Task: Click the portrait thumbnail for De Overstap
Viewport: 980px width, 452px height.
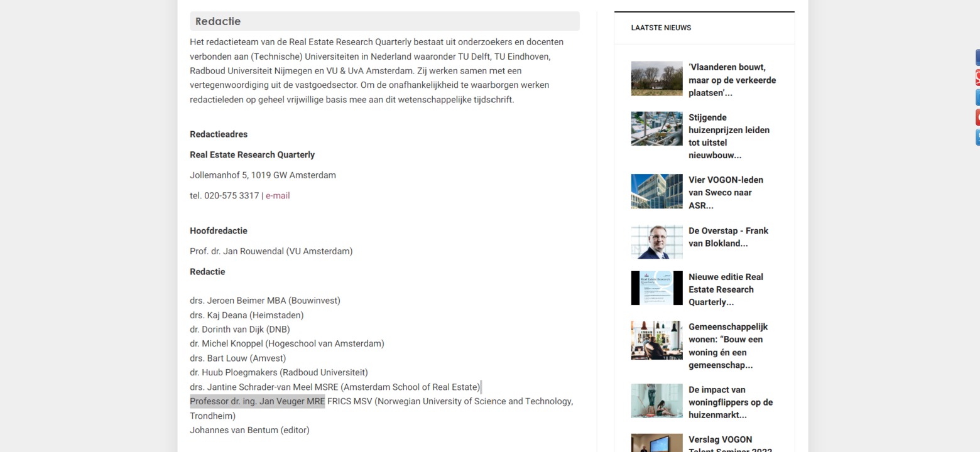Action: [656, 242]
